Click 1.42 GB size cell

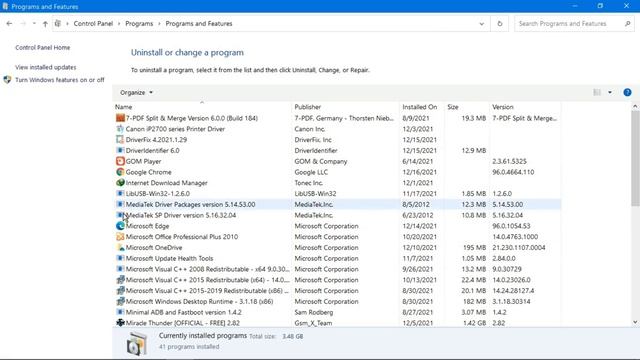(x=474, y=323)
